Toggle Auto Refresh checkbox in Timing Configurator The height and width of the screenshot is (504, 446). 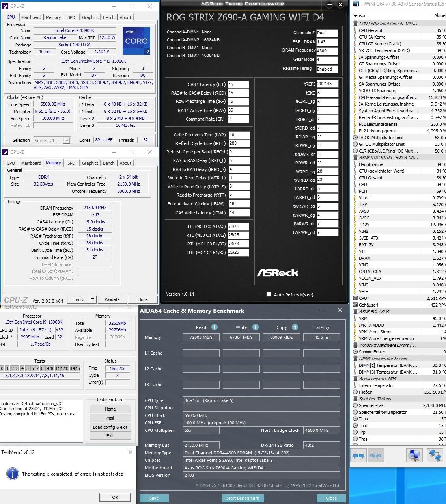[269, 294]
